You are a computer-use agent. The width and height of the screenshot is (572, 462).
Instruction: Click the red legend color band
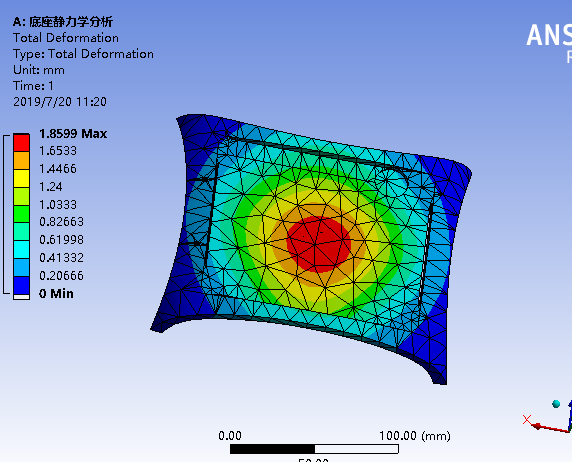(x=22, y=143)
